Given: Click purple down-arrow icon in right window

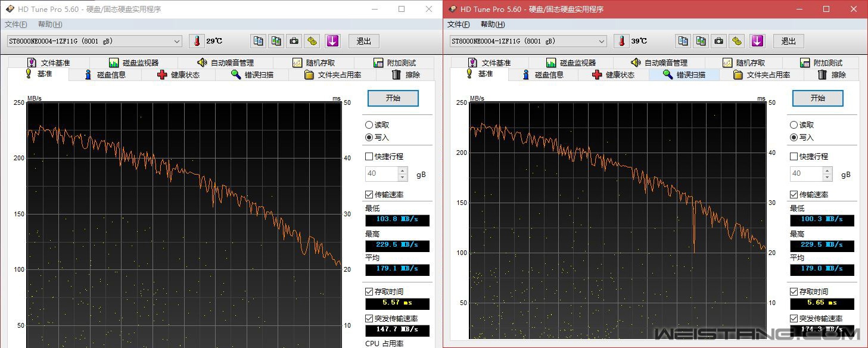Looking at the screenshot, I should tap(757, 41).
